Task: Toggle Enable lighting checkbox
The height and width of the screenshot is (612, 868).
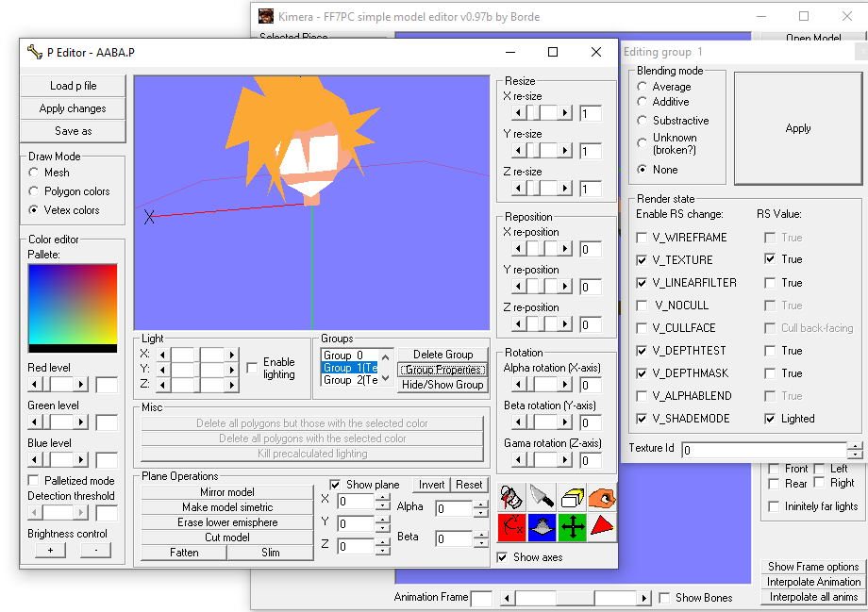Action: 253,368
